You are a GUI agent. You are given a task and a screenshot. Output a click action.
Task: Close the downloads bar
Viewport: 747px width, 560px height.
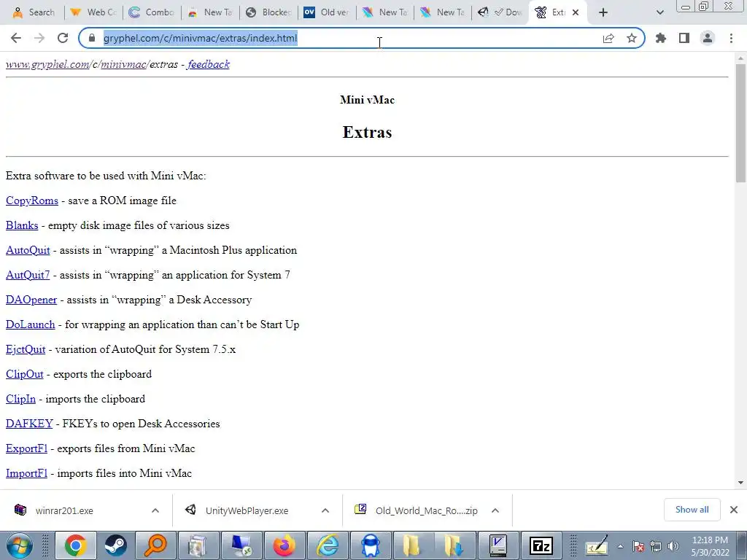(x=734, y=510)
